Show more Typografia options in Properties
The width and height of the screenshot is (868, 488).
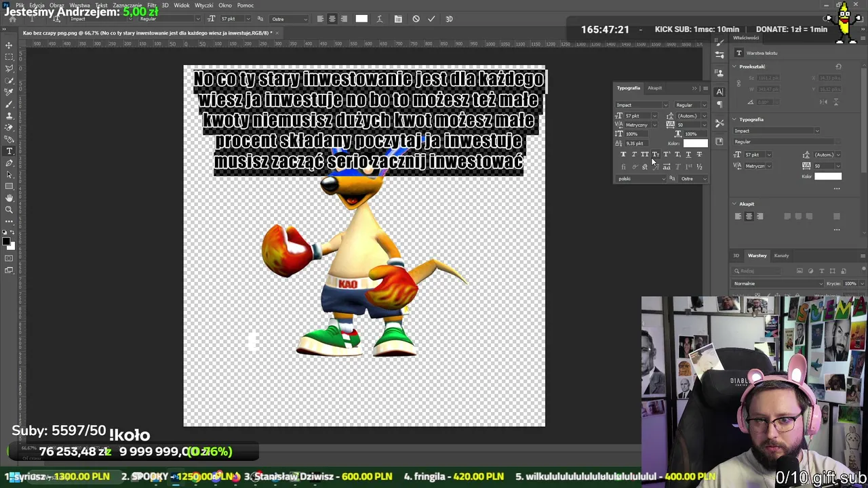837,188
